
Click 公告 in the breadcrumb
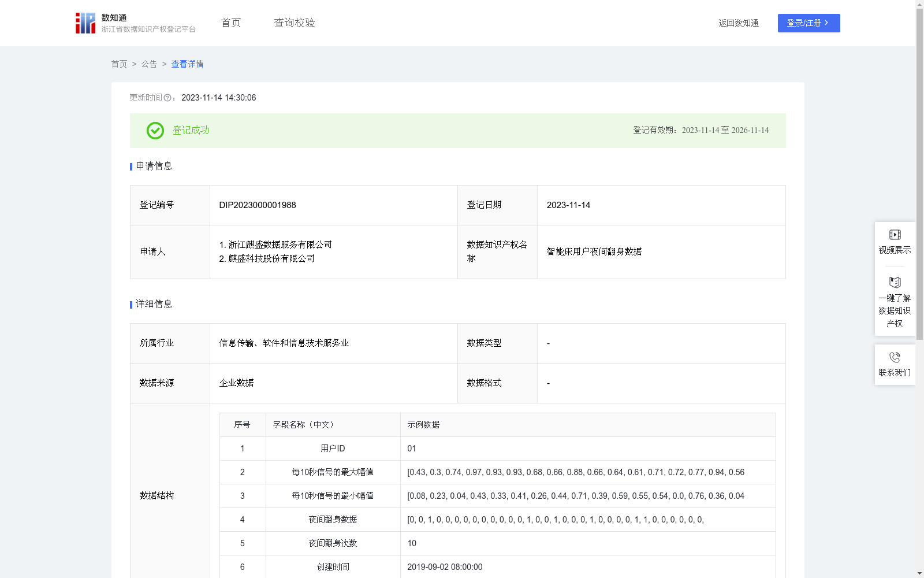coord(149,64)
